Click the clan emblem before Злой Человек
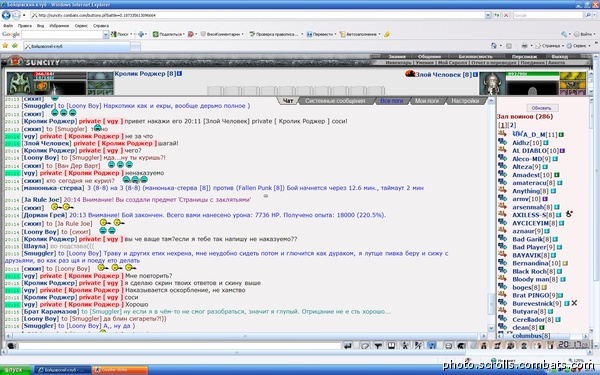Viewport: 600px width, 375px height. coord(410,73)
